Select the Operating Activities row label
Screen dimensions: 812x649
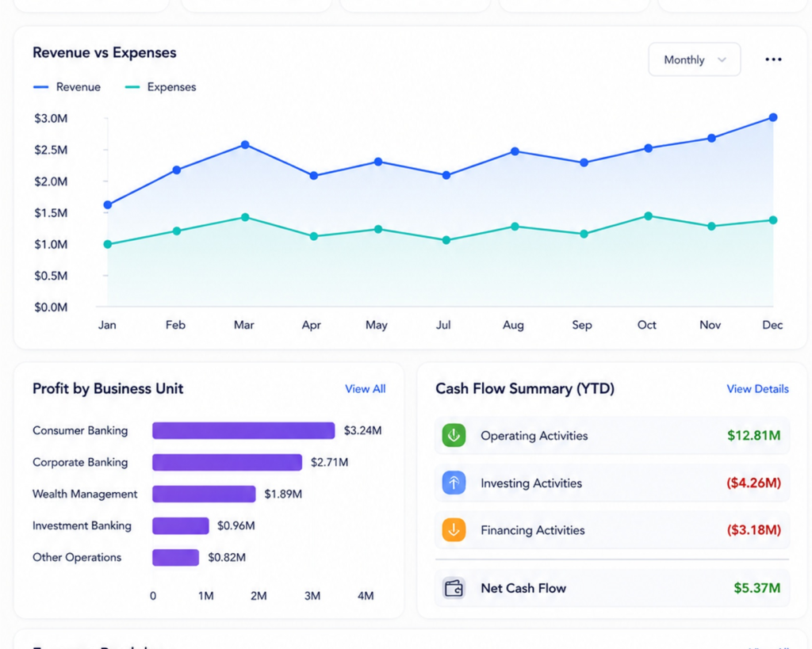534,436
